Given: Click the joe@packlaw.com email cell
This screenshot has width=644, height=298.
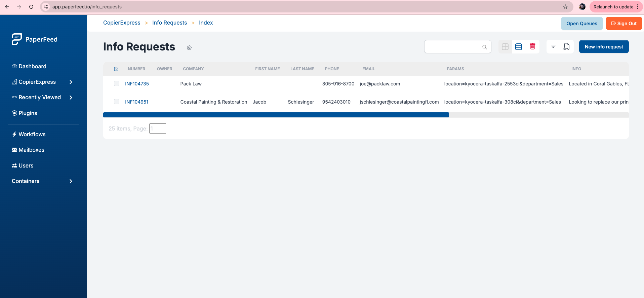Looking at the screenshot, I should [380, 84].
